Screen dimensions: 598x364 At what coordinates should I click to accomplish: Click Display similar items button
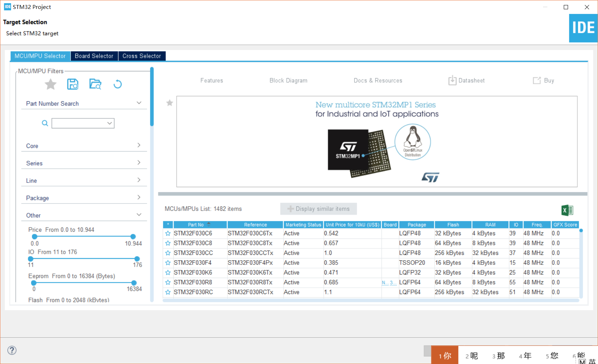pos(318,209)
